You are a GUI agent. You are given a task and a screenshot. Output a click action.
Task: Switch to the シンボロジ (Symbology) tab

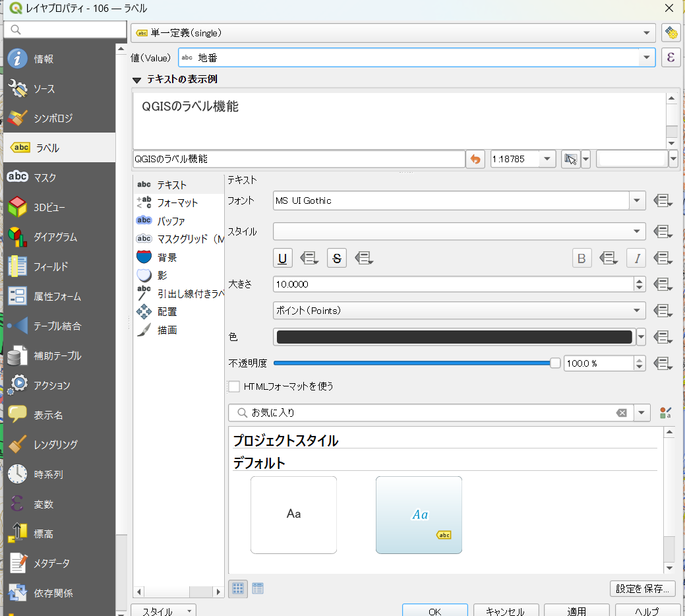(59, 118)
